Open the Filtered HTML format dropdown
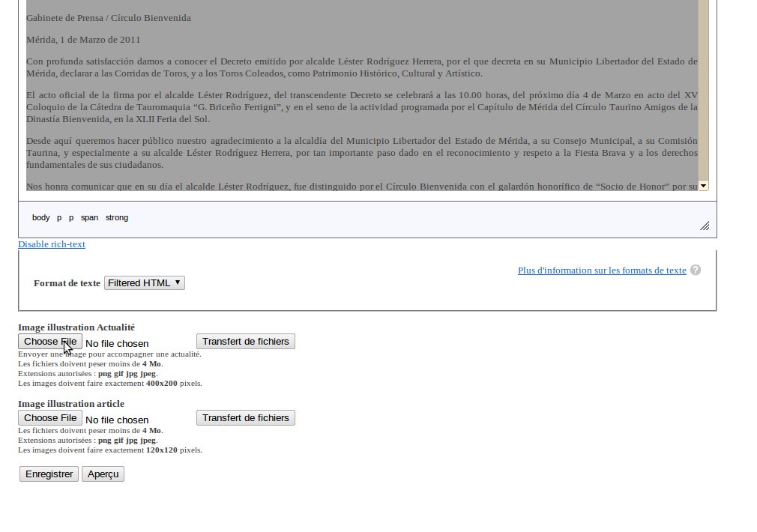 click(145, 283)
